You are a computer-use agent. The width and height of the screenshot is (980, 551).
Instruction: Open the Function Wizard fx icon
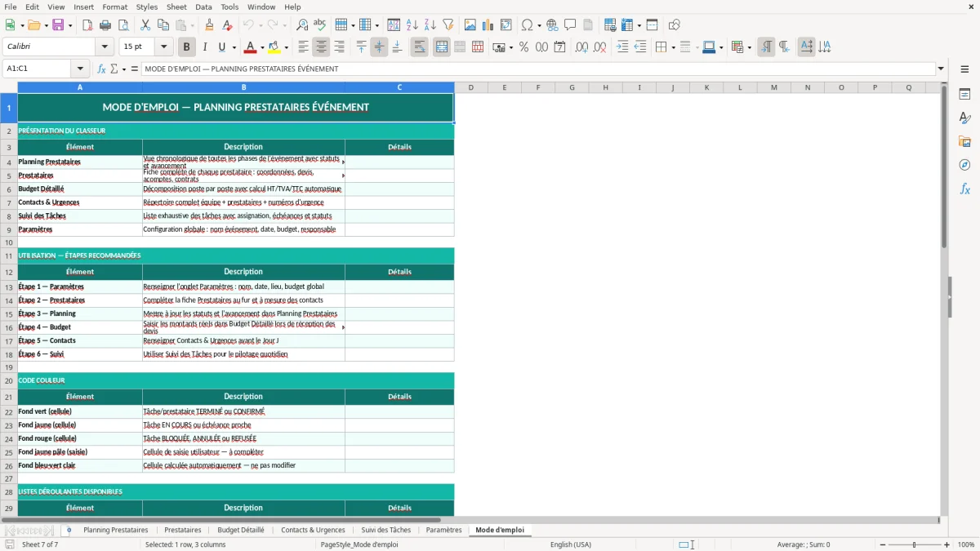101,69
